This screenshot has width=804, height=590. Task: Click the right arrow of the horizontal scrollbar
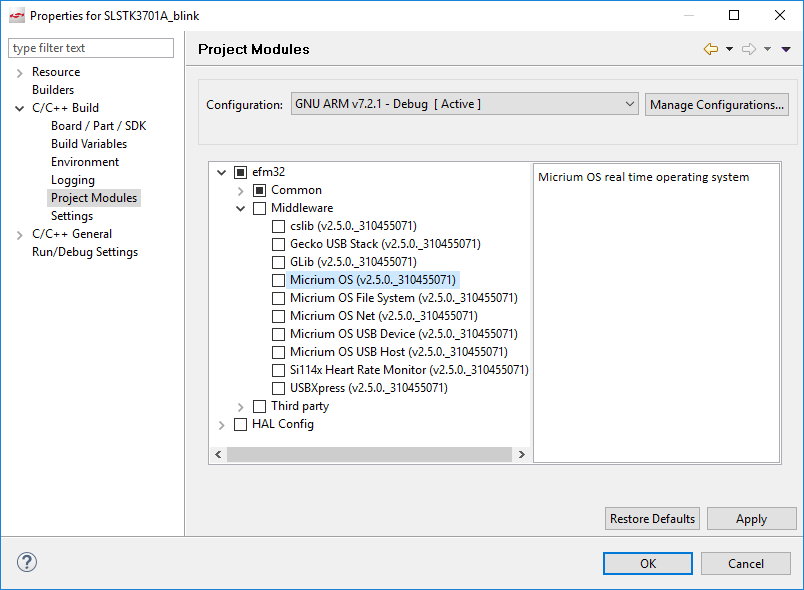pos(522,453)
